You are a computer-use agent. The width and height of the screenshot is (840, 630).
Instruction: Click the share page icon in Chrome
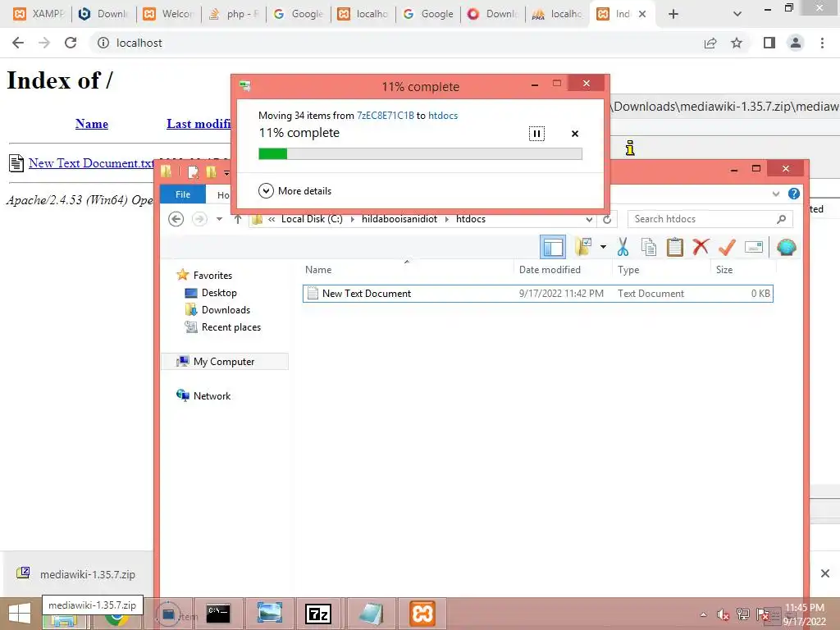710,43
